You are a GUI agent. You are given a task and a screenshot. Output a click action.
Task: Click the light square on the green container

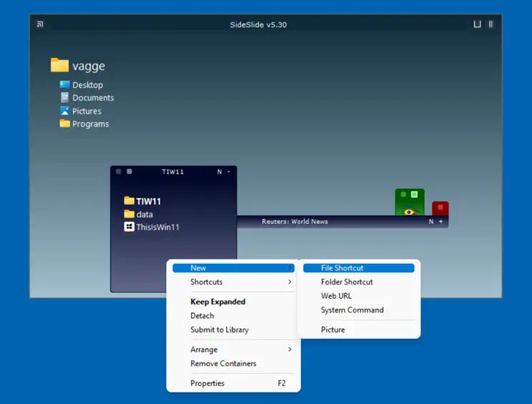pos(414,194)
